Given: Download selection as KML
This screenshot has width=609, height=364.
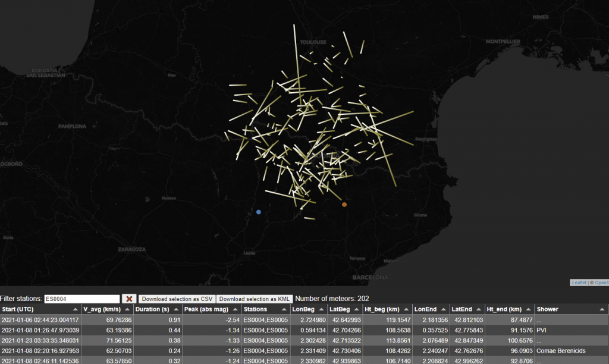Looking at the screenshot, I should 254,299.
